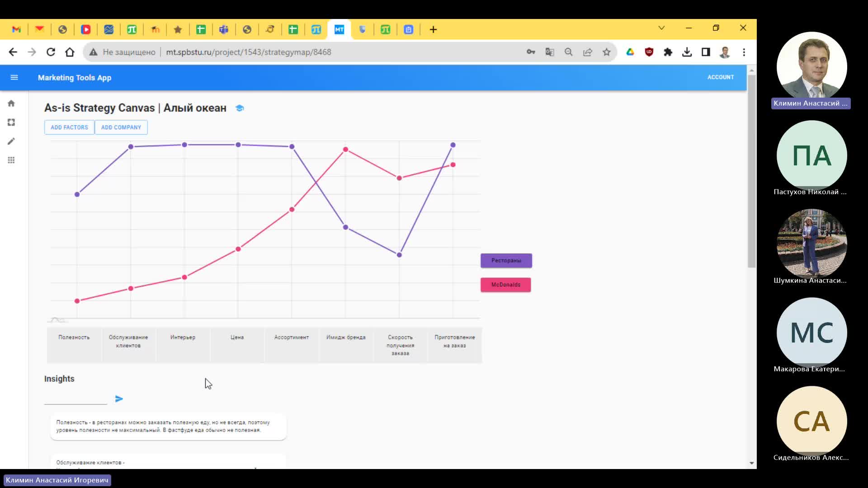This screenshot has height=488, width=868.
Task: Click the graduation cap icon beside title
Action: [240, 108]
